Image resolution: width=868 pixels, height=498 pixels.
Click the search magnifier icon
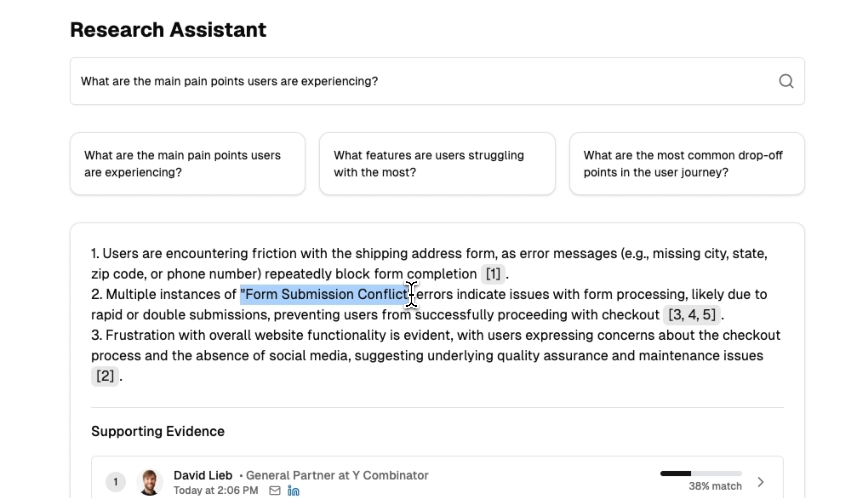(786, 81)
